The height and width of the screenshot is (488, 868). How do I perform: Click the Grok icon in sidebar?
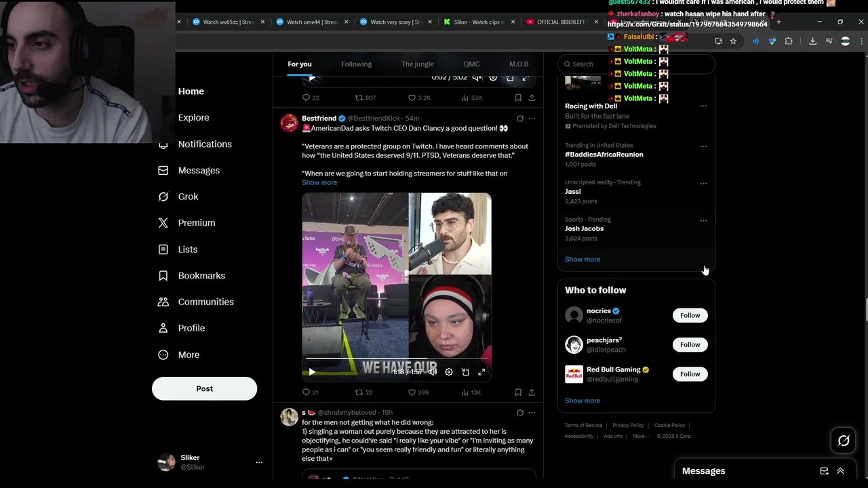click(163, 197)
